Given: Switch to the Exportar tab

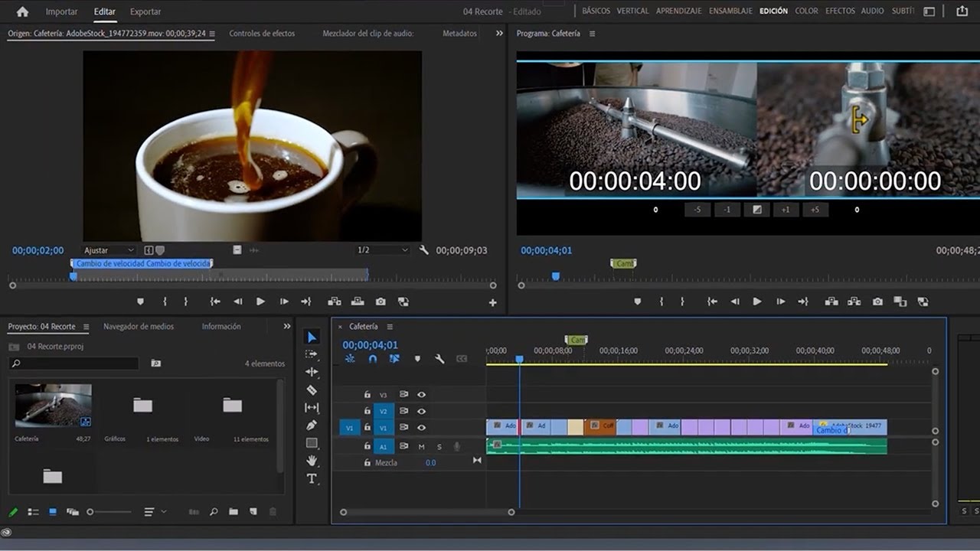Looking at the screenshot, I should pyautogui.click(x=145, y=11).
